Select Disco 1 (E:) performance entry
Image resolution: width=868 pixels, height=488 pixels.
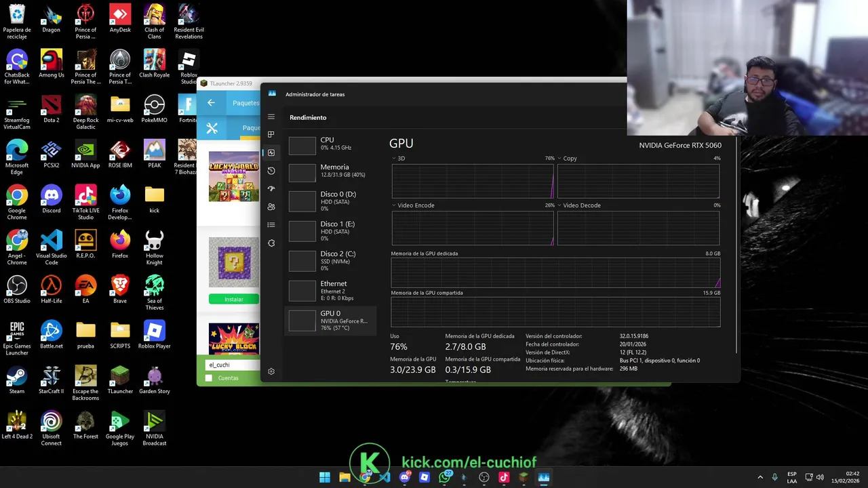[330, 230]
